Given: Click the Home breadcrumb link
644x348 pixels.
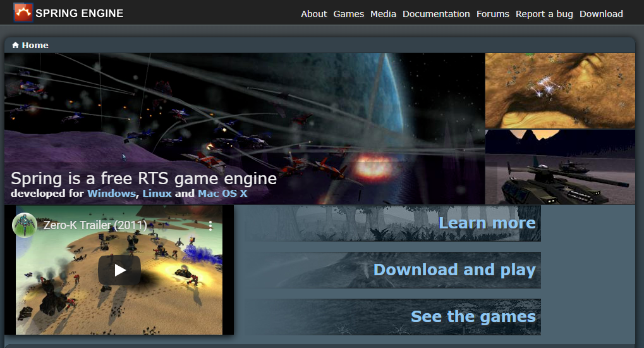Looking at the screenshot, I should [35, 46].
